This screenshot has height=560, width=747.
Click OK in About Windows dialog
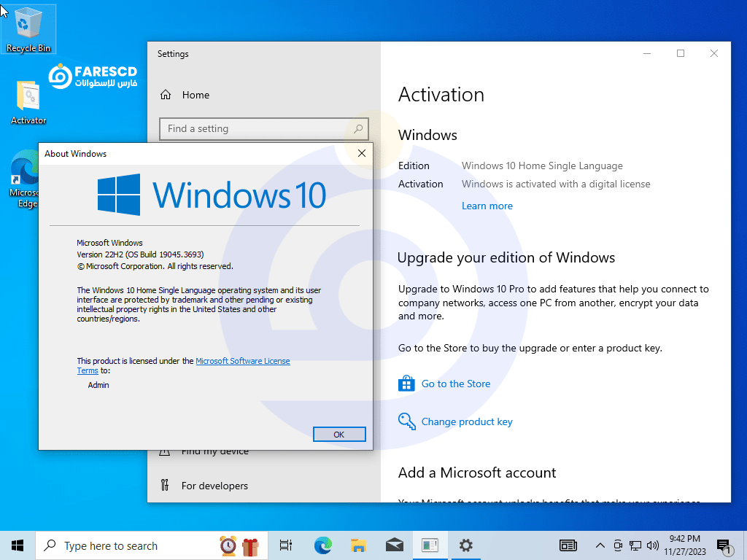[x=339, y=435]
